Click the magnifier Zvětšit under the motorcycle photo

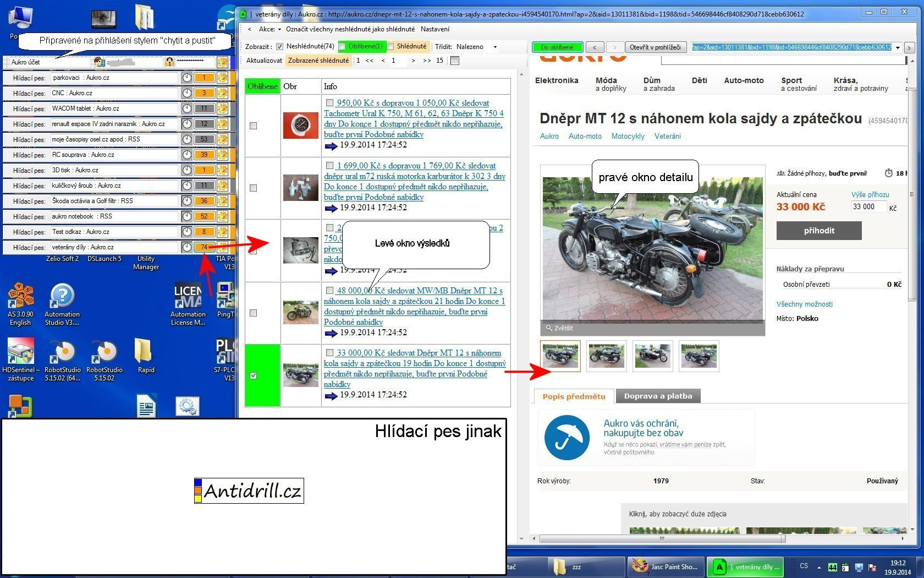(x=559, y=328)
